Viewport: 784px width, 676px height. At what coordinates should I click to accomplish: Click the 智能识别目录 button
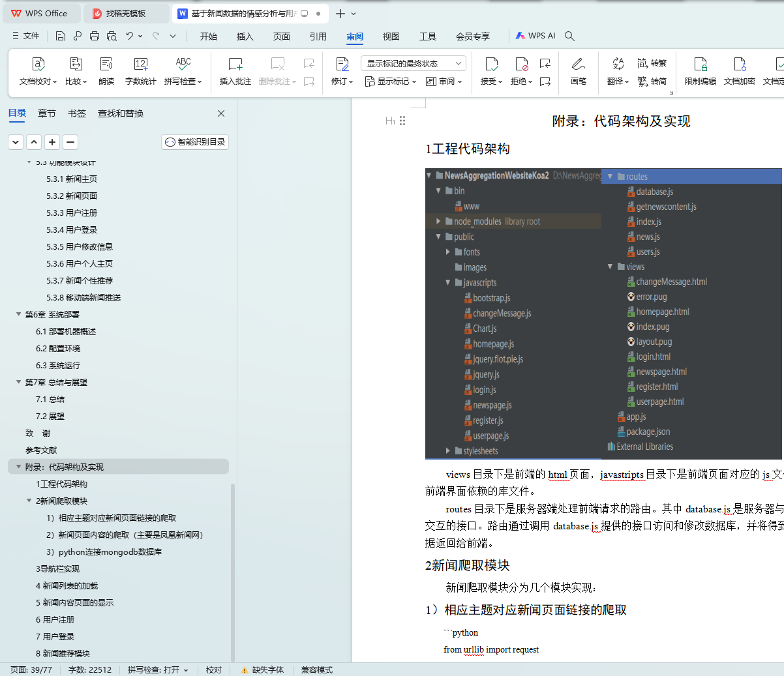tap(195, 142)
